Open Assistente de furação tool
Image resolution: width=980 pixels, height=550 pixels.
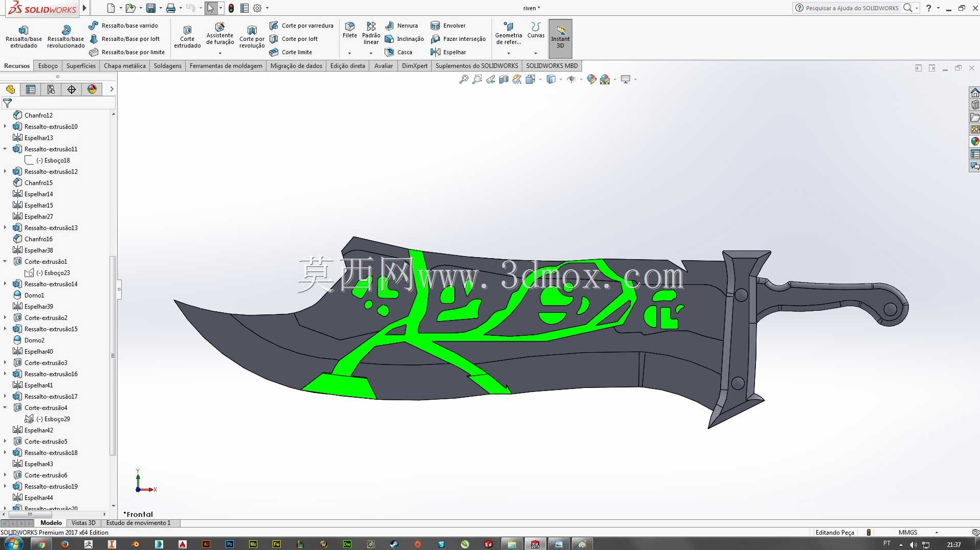[220, 34]
